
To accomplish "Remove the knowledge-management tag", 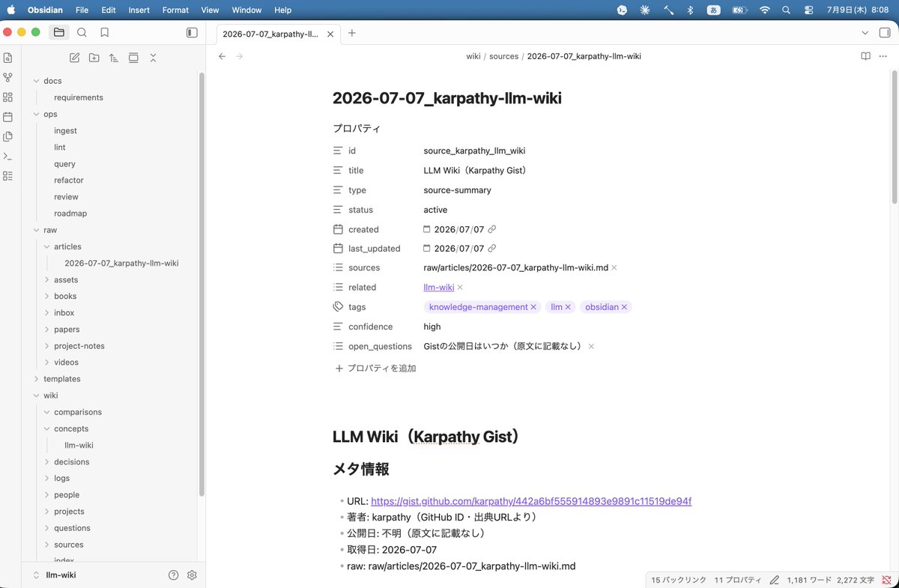I will coord(533,307).
